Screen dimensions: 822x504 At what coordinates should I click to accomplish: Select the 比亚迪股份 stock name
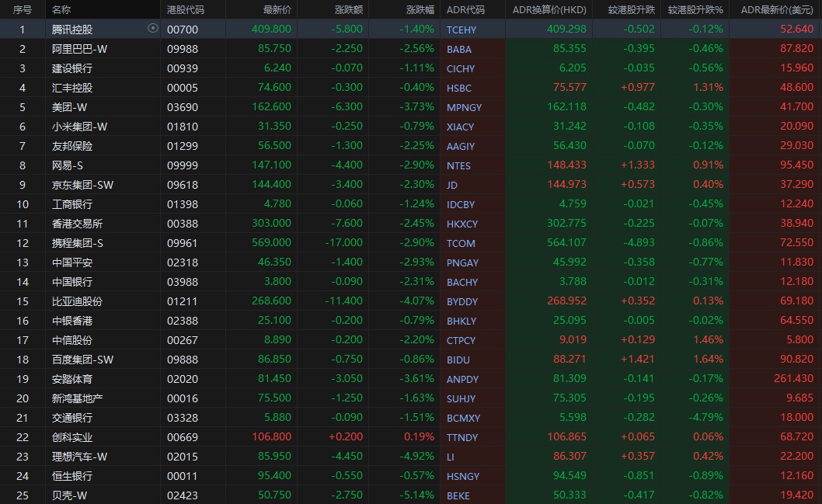tap(78, 301)
